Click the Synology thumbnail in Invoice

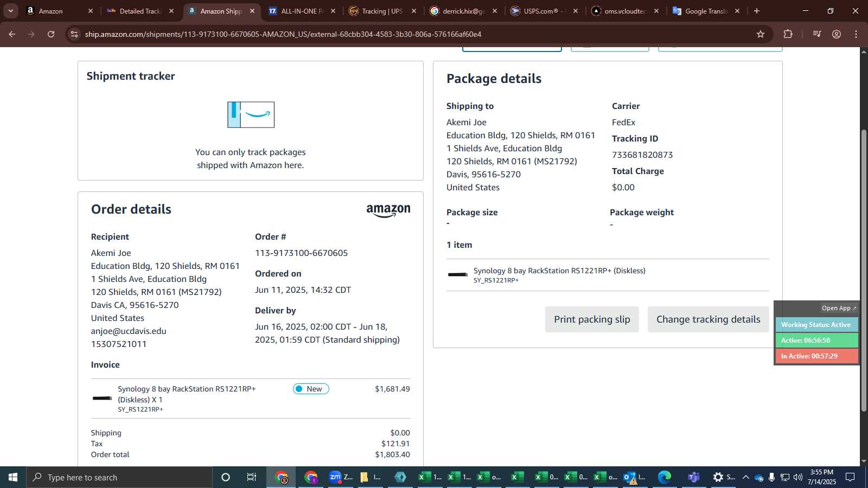pyautogui.click(x=102, y=398)
